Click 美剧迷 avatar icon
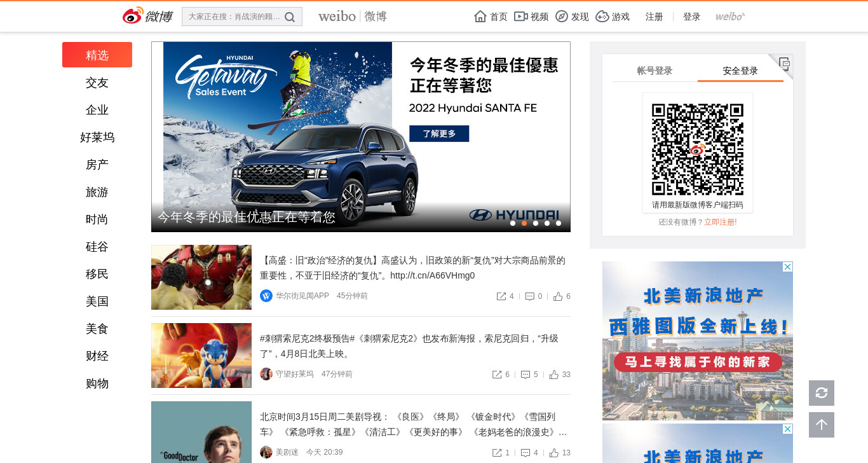868x463 pixels. click(266, 452)
